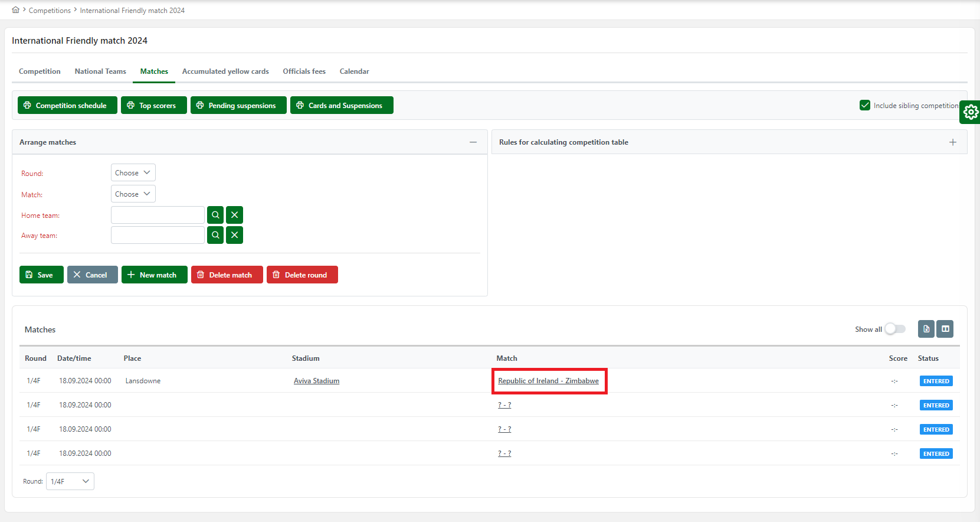Search for a Home team
980x522 pixels.
tap(215, 215)
